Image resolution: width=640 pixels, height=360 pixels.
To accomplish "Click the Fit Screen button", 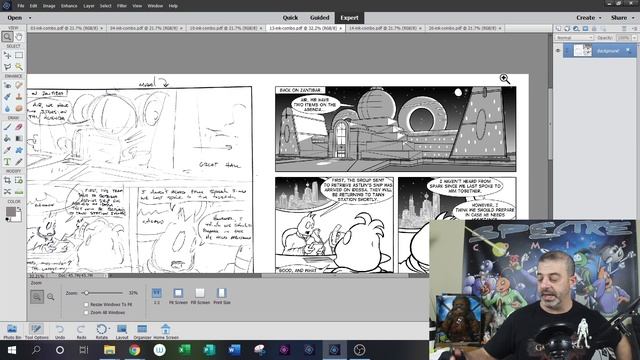I will pyautogui.click(x=178, y=296).
